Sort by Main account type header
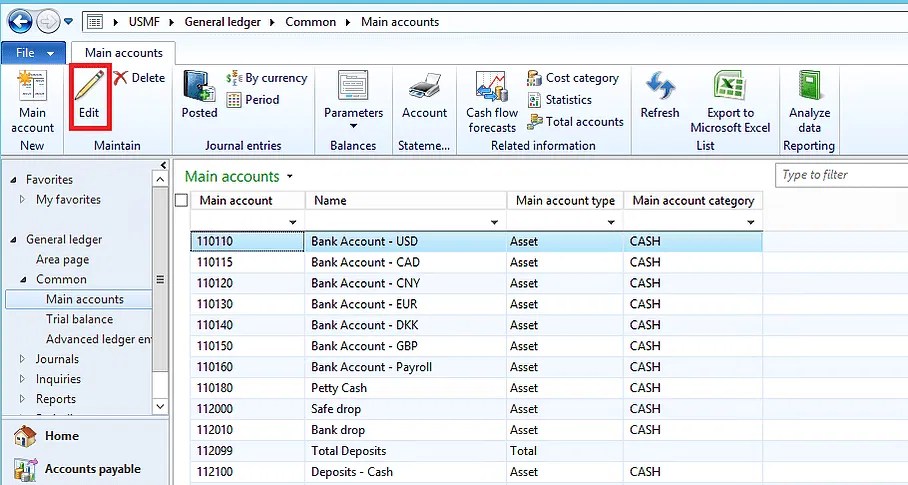908x485 pixels. pos(565,200)
